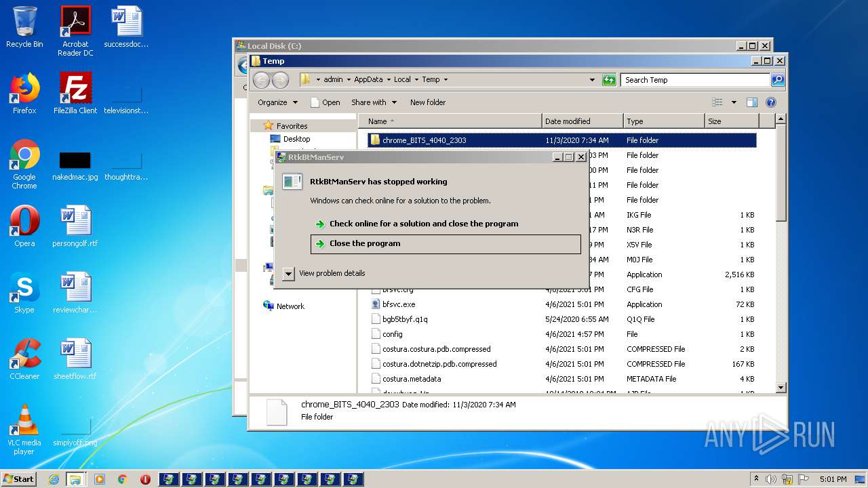Select bfsvc.exe file row
The width and height of the screenshot is (868, 488).
click(x=561, y=304)
